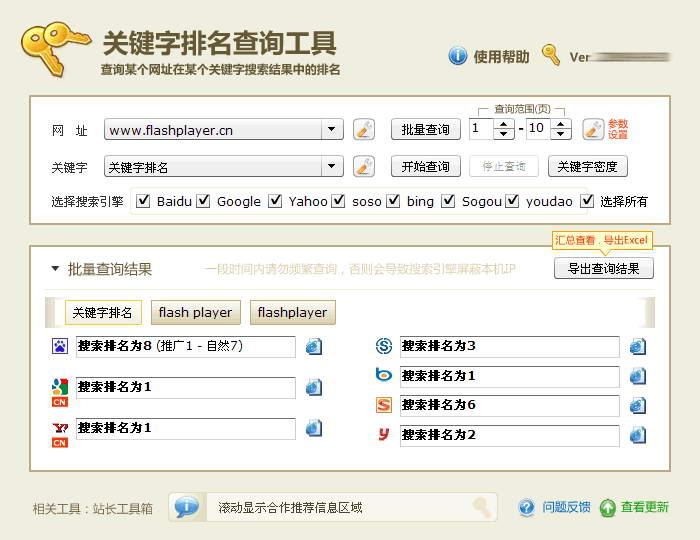Open bing result page in browser
The width and height of the screenshot is (700, 540).
click(x=638, y=376)
